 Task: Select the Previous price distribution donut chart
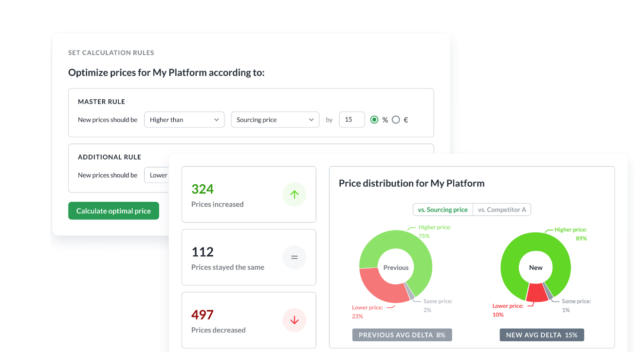coord(395,267)
